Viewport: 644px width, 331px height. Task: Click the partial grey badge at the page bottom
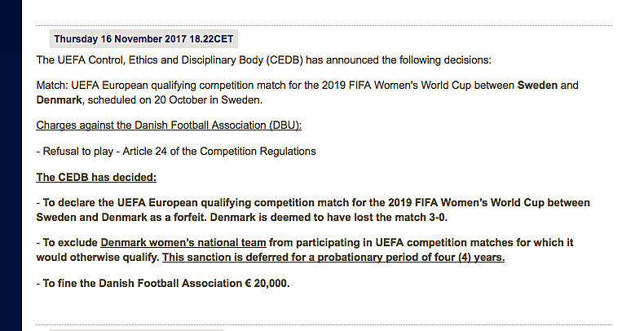(x=136, y=329)
